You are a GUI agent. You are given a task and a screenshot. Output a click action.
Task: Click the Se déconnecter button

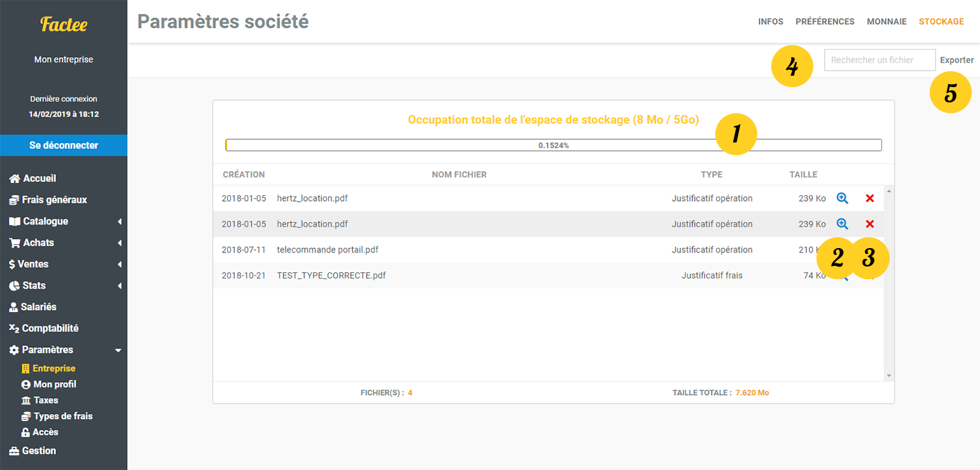pyautogui.click(x=64, y=145)
